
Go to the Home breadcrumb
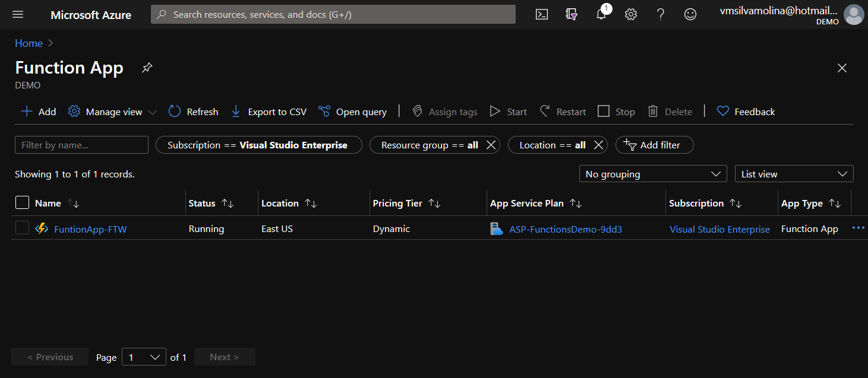pyautogui.click(x=29, y=43)
